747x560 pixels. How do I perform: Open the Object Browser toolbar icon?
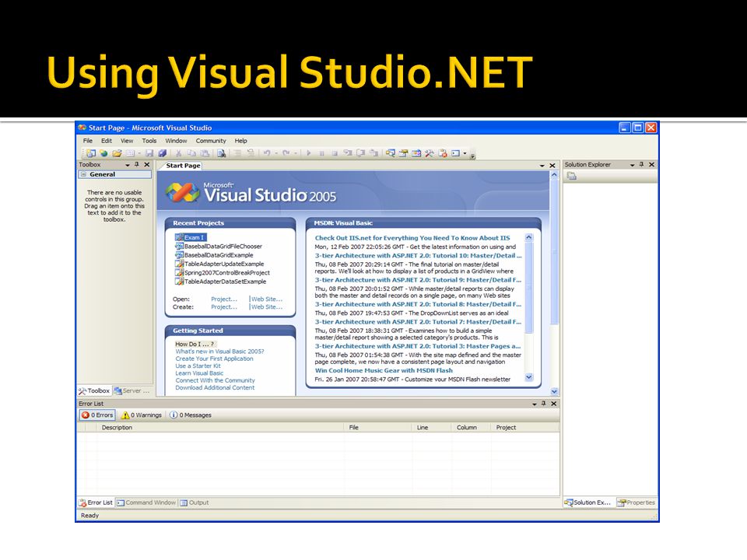coord(417,153)
